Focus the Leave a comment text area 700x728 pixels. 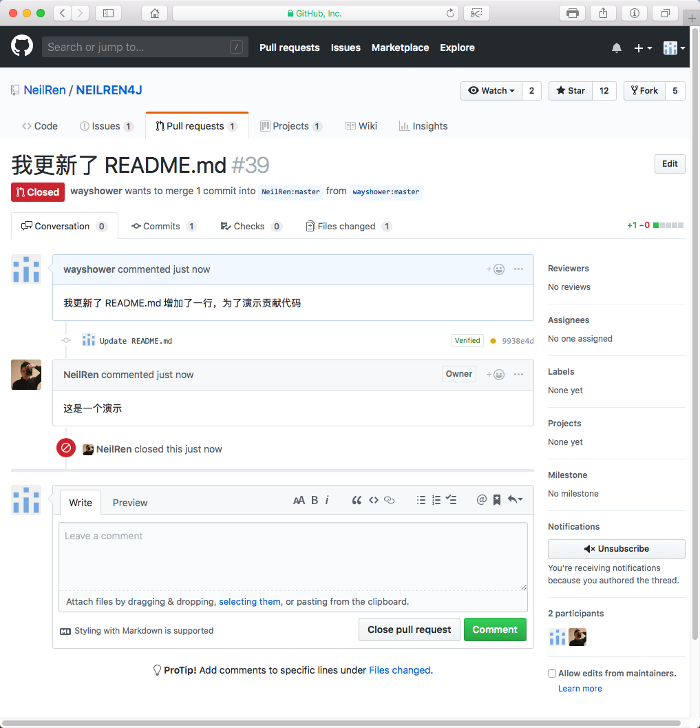pyautogui.click(x=293, y=557)
